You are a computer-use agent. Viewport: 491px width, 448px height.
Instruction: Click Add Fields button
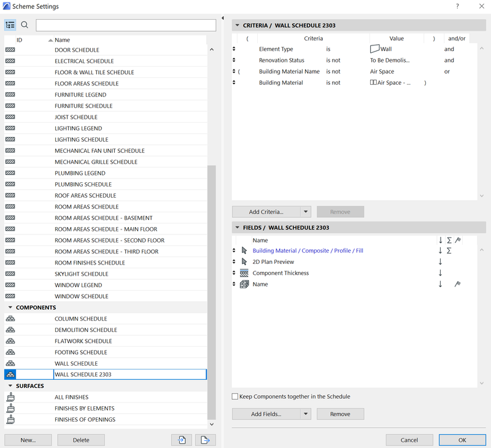pyautogui.click(x=266, y=414)
